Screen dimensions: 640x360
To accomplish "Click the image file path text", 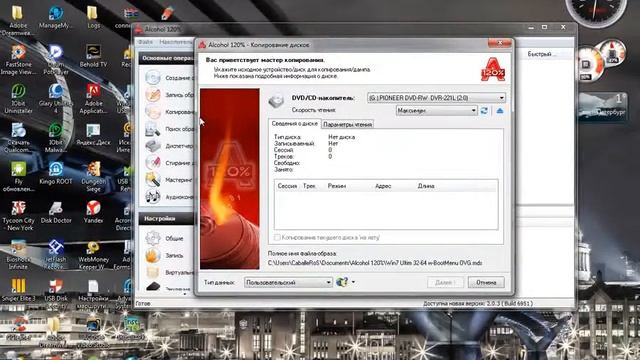I will coord(375,263).
